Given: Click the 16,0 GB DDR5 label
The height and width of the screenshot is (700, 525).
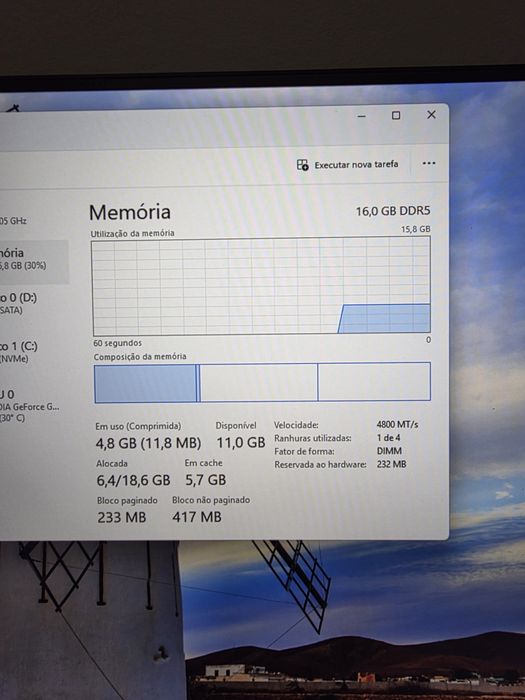Looking at the screenshot, I should pos(393,211).
